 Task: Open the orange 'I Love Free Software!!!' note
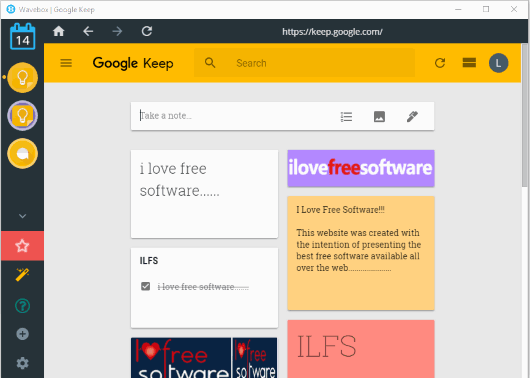coord(361,253)
